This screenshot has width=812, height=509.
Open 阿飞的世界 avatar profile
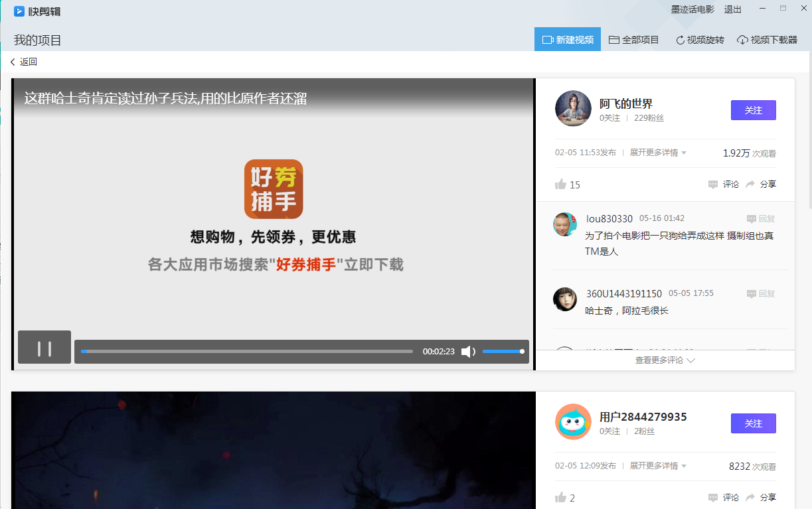click(573, 108)
